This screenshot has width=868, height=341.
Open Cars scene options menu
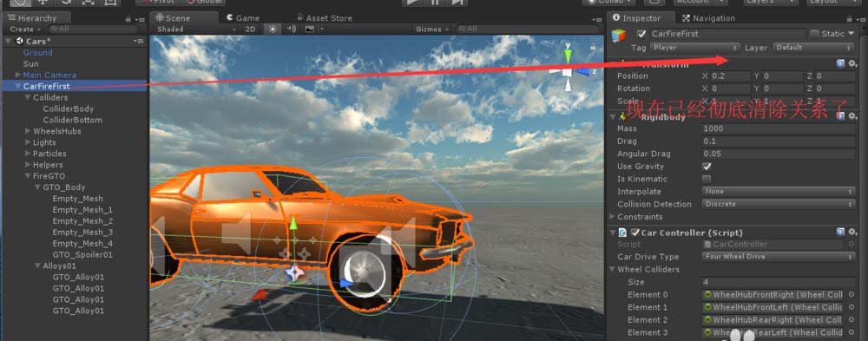coord(138,41)
